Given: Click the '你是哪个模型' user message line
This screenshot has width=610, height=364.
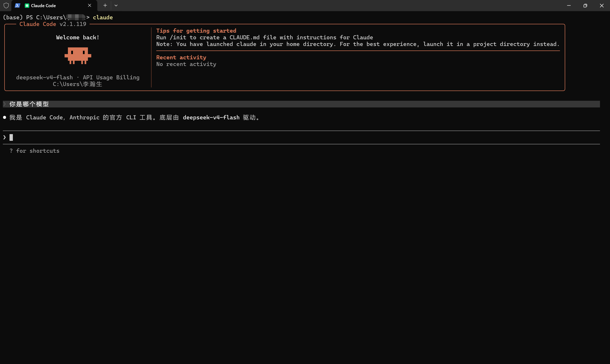Looking at the screenshot, I should [x=29, y=104].
